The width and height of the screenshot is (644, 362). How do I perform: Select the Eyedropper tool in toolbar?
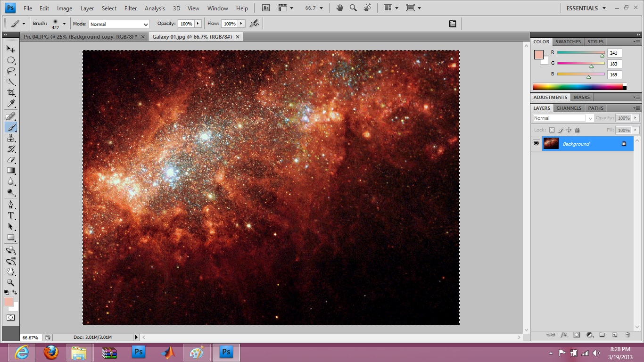coord(11,104)
